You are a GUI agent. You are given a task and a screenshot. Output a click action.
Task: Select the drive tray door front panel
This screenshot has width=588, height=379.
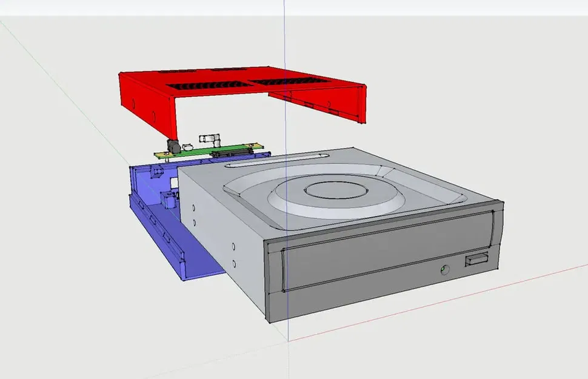pyautogui.click(x=387, y=250)
